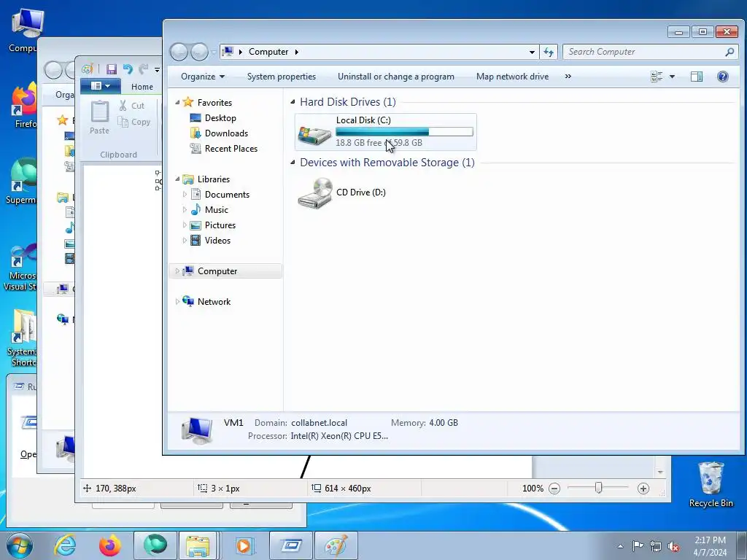The width and height of the screenshot is (747, 560).
Task: Open network tray icon
Action: click(656, 546)
